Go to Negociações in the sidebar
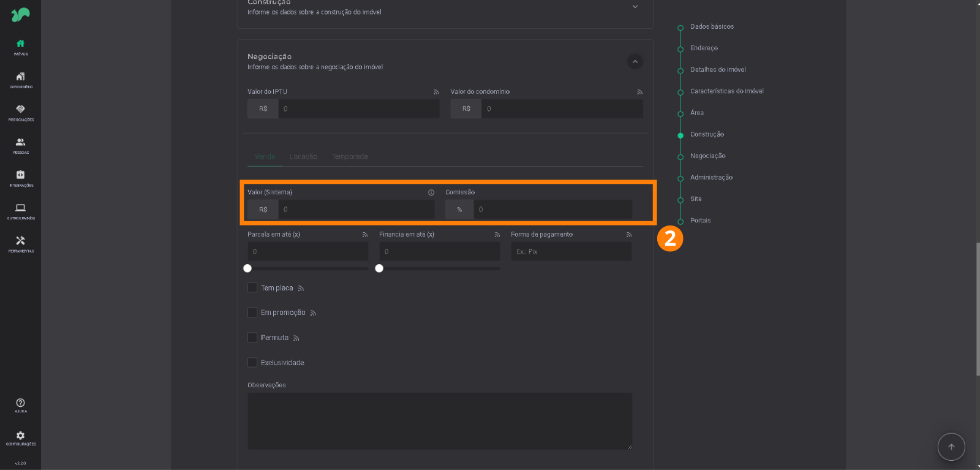The image size is (980, 470). pyautogui.click(x=20, y=113)
